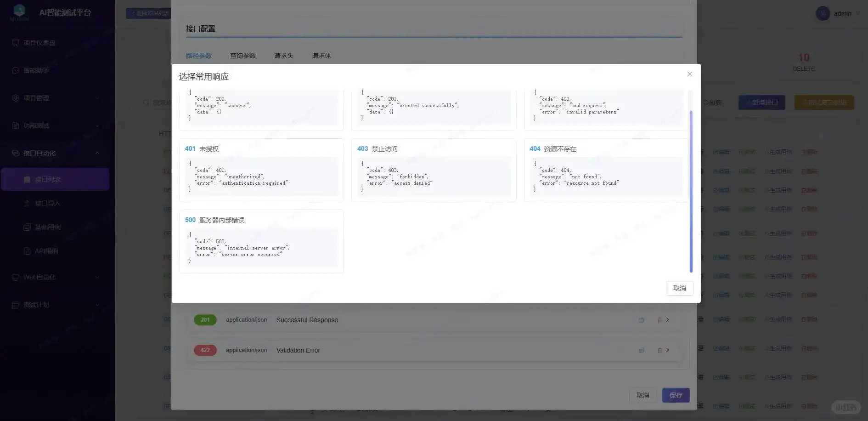Click the 项目仪表盘 dashboard icon in sidebar
Image resolution: width=868 pixels, height=421 pixels.
16,43
